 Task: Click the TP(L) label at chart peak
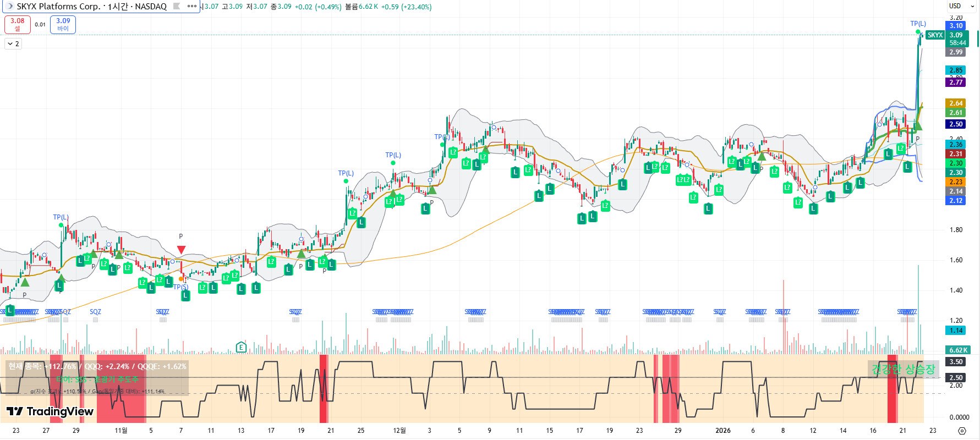918,24
